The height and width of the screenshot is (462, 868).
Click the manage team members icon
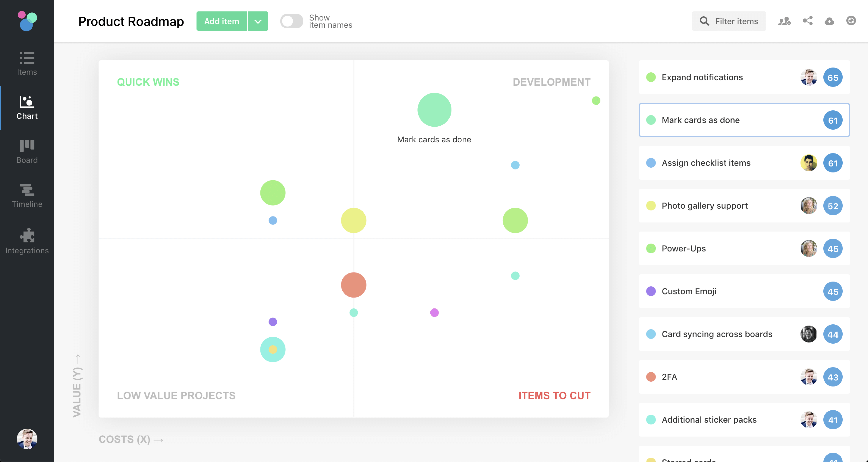[784, 21]
